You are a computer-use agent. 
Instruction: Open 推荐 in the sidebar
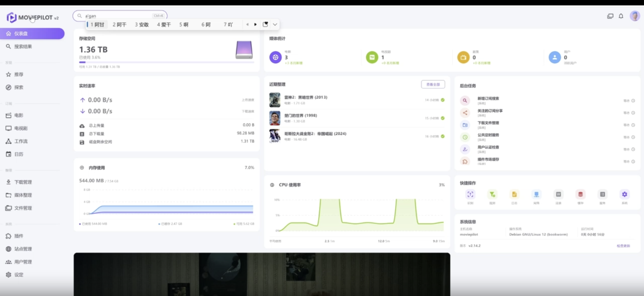point(32,74)
